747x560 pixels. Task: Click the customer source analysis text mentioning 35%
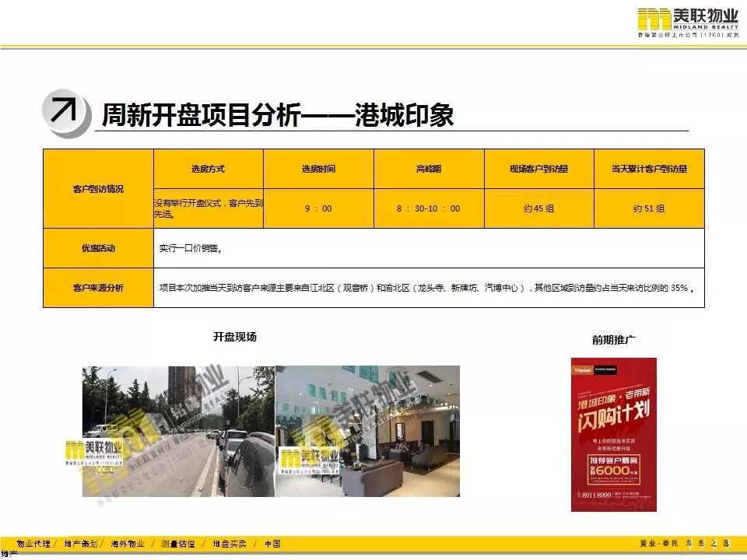429,288
